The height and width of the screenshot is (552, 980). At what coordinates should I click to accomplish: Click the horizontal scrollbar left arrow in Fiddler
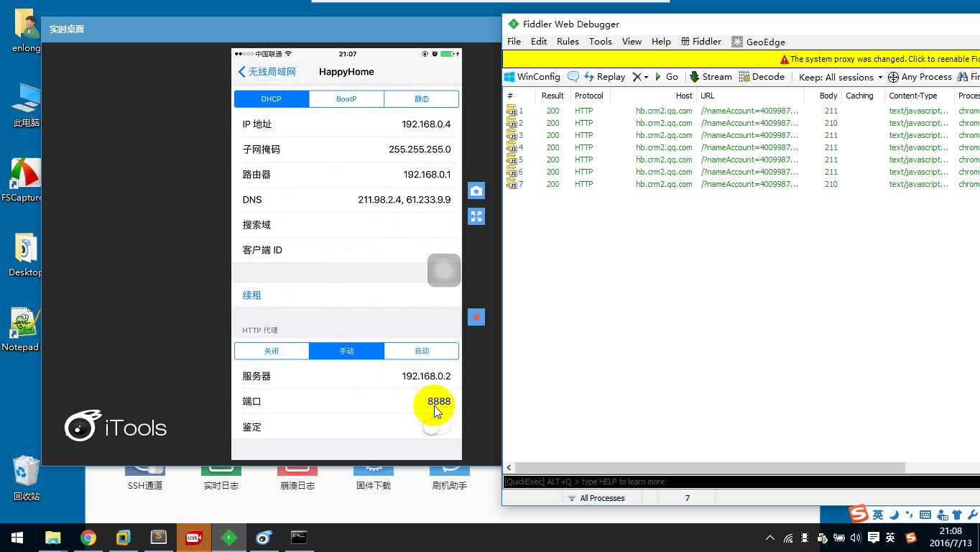(509, 467)
